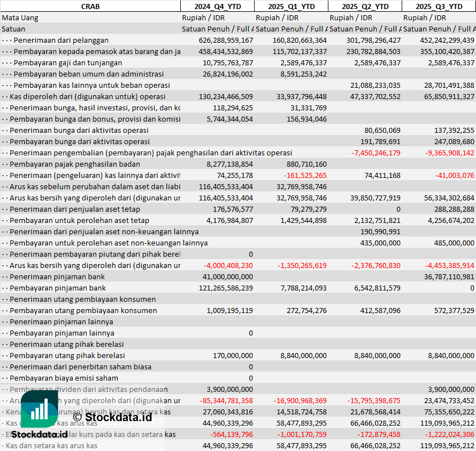The height and width of the screenshot is (451, 476).
Task: Click the Stockdata.id bar chart logo icon
Action: (x=40, y=408)
